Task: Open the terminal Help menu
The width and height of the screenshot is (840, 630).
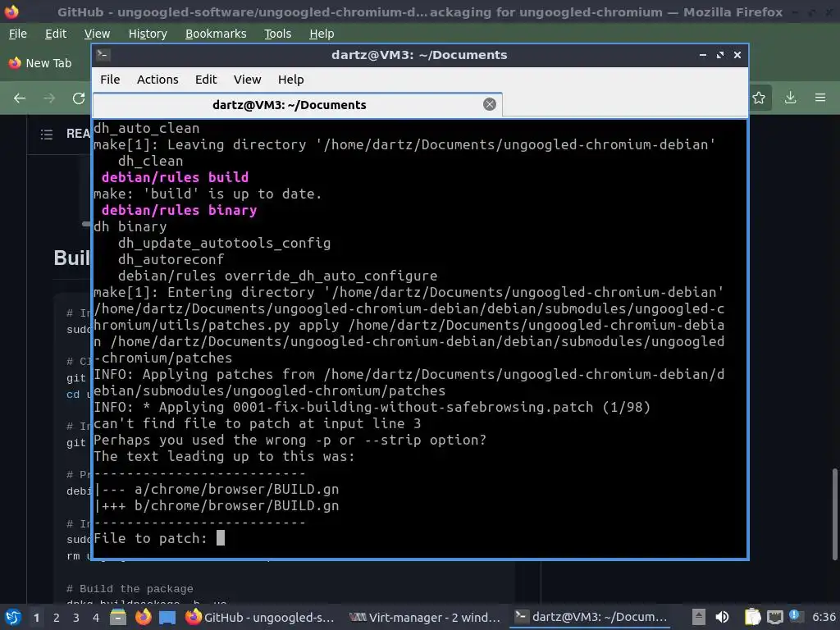Action: point(291,80)
